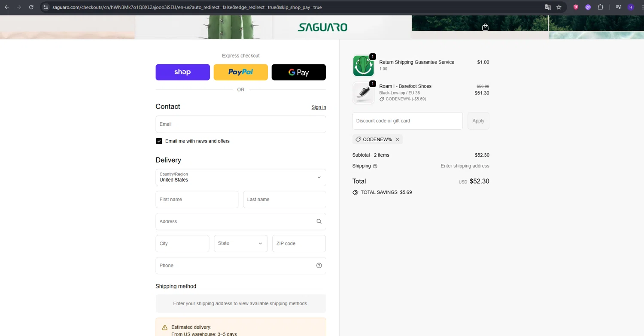Click the Subtotal · 2 items label
The width and height of the screenshot is (644, 336).
click(371, 155)
